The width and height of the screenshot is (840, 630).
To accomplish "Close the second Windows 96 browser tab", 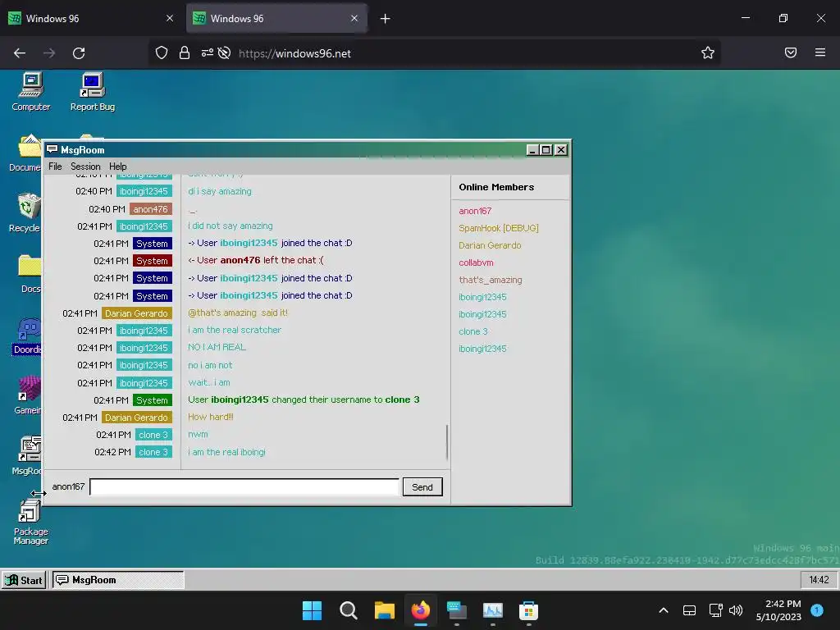I will (354, 18).
